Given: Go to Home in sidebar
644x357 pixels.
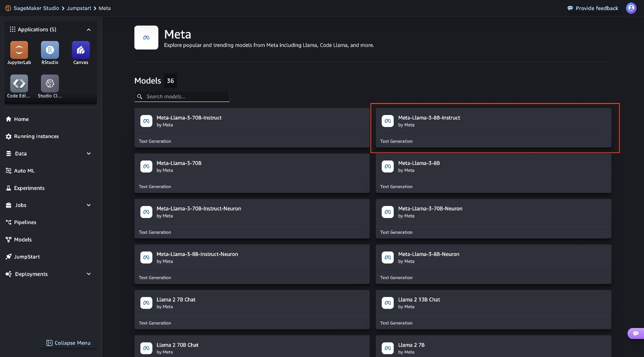Looking at the screenshot, I should [x=21, y=119].
